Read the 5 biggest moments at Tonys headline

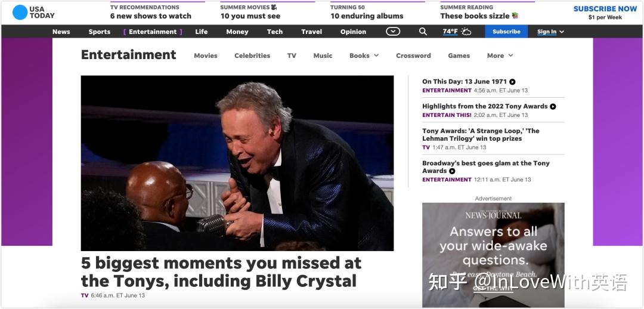point(221,272)
